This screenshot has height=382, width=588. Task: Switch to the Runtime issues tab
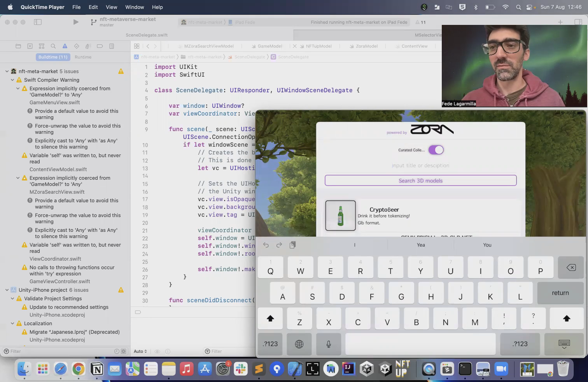[x=83, y=57]
